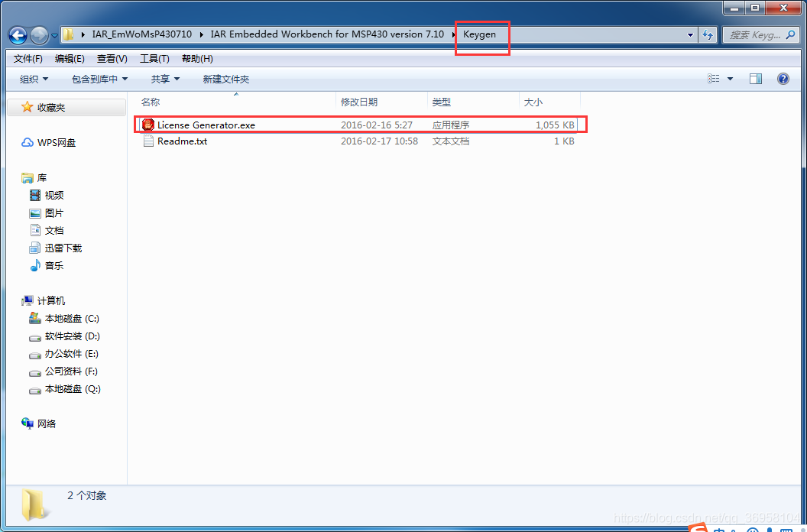Viewport: 807px width, 532px height.
Task: Click the License Generator.exe red icon
Action: pyautogui.click(x=148, y=125)
